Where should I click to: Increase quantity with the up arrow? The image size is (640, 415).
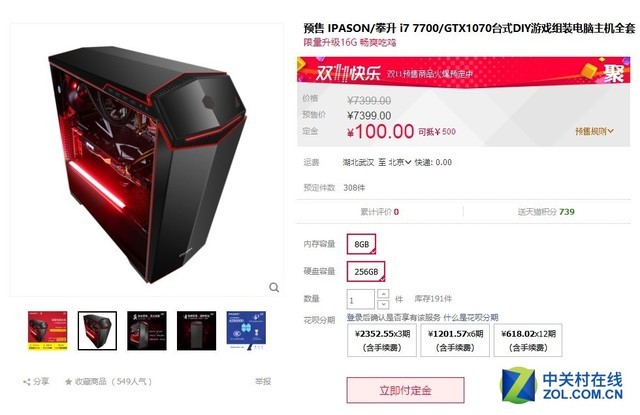point(383,294)
